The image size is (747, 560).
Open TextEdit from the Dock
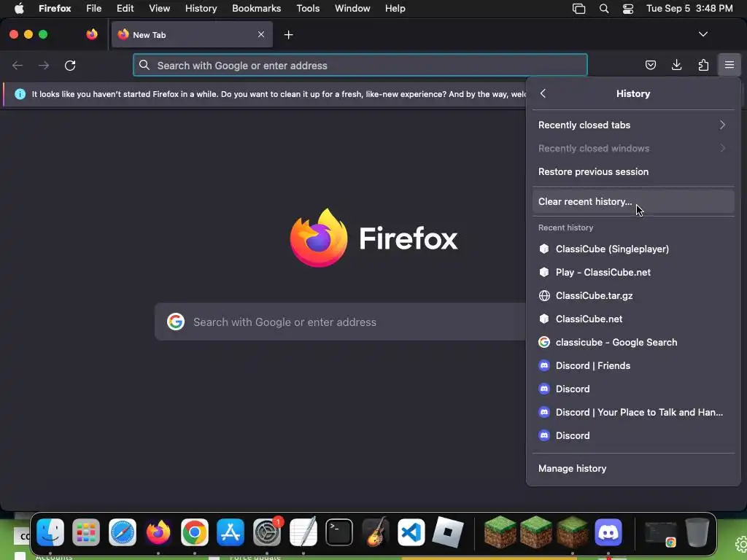click(x=303, y=532)
